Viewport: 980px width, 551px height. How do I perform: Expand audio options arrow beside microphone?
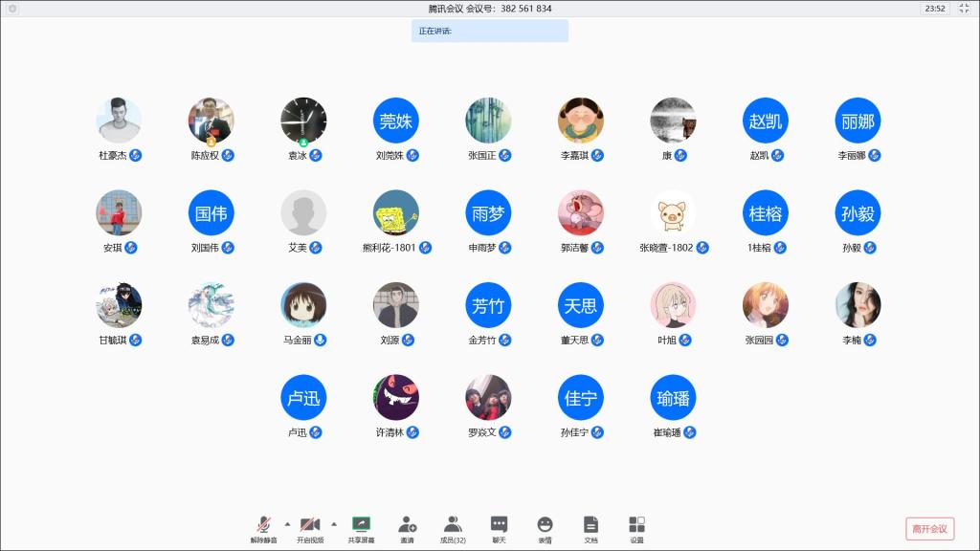coord(287,523)
